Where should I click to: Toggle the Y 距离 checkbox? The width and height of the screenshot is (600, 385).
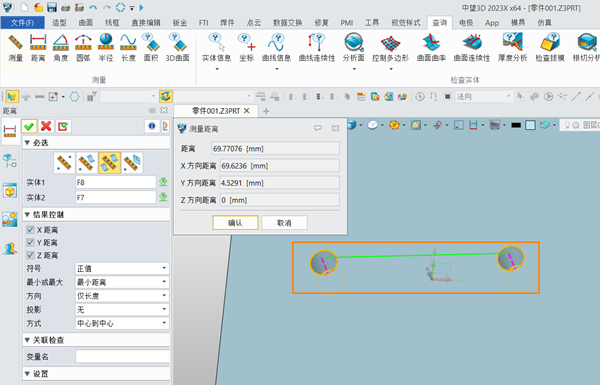(30, 242)
